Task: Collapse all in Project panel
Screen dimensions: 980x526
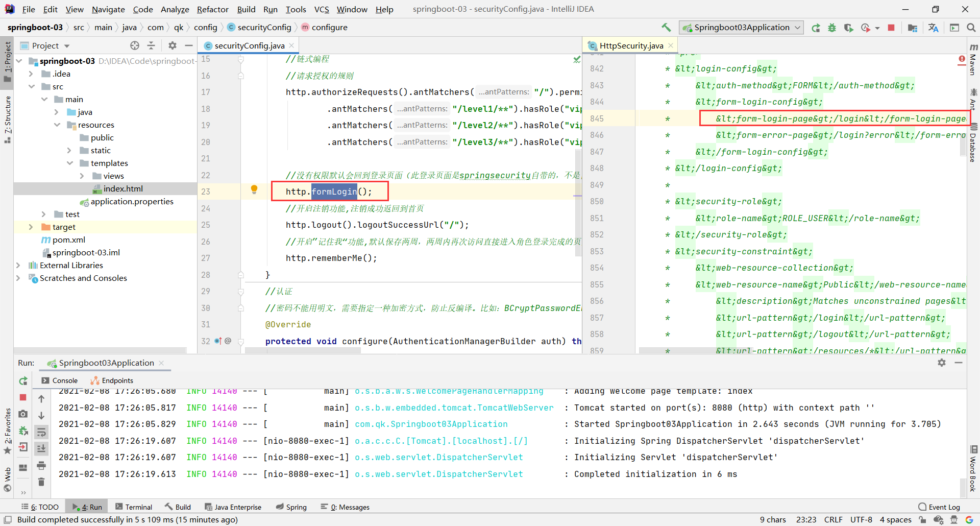Action: [151, 45]
